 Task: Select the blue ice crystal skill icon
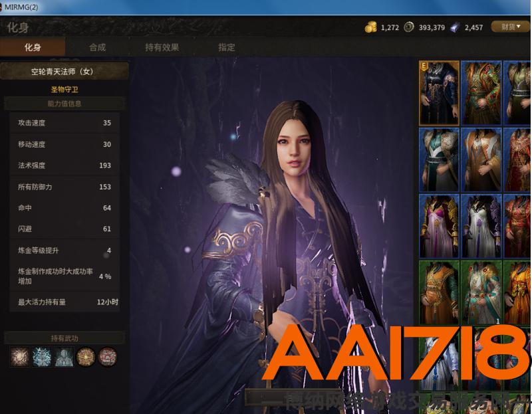coord(41,357)
